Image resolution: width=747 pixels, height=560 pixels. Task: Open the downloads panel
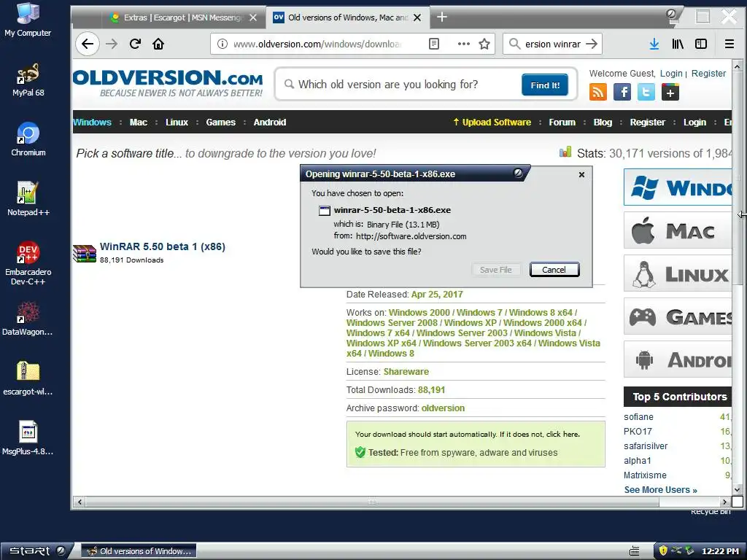[x=654, y=44]
